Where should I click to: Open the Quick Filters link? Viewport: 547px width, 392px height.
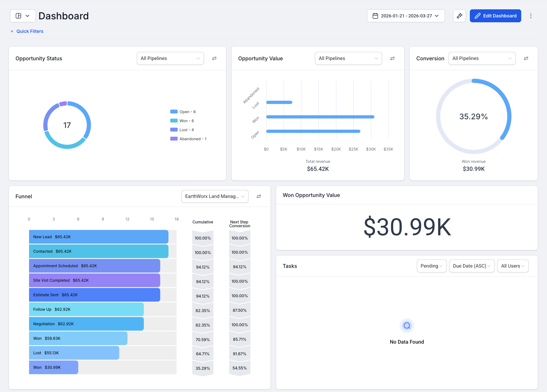pyautogui.click(x=27, y=31)
